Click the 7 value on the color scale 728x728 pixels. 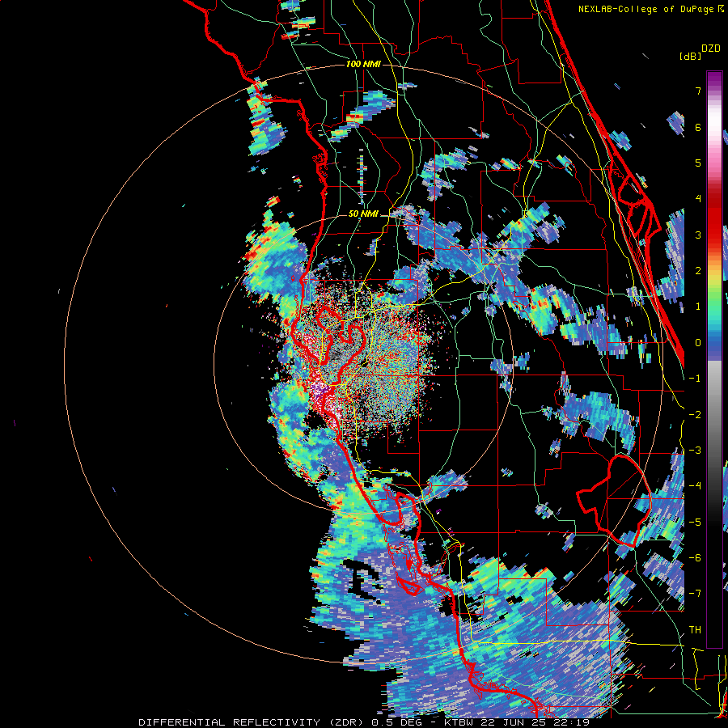[x=698, y=91]
